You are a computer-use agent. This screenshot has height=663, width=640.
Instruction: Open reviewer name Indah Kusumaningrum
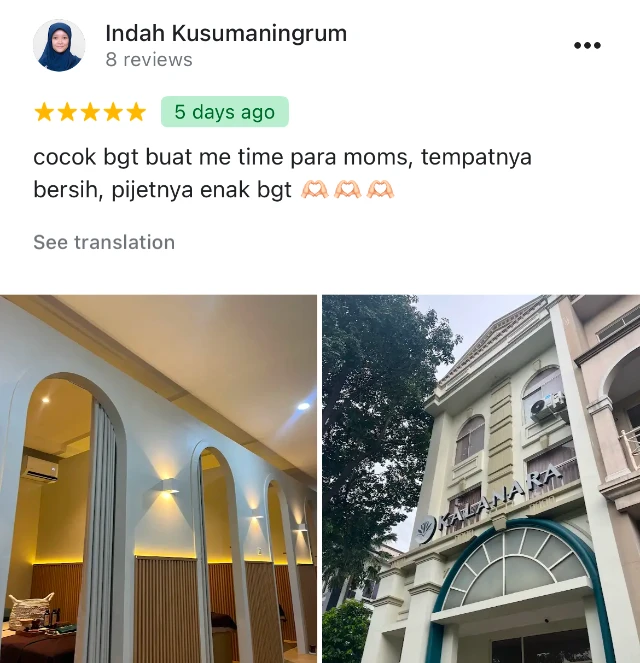coord(226,33)
